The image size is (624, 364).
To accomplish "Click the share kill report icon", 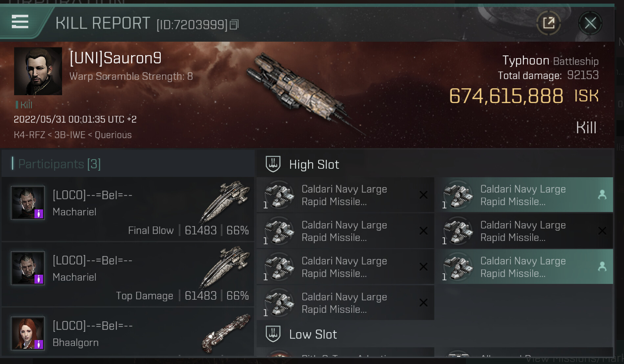I will coord(548,23).
